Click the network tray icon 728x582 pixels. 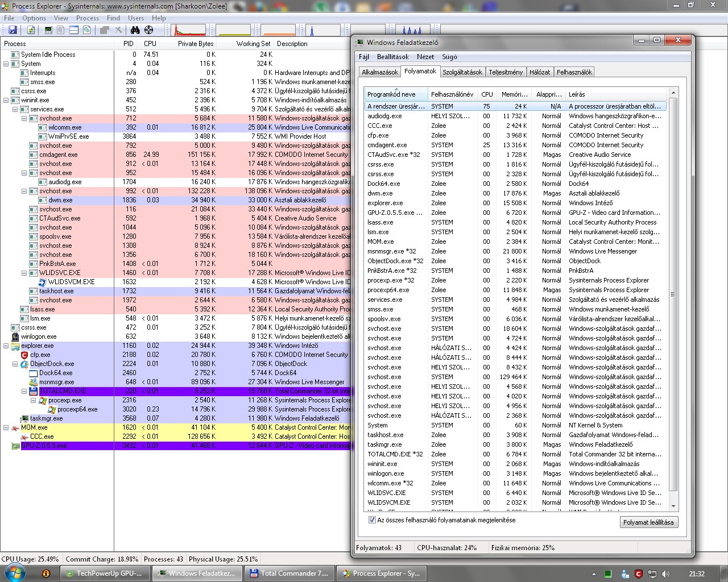point(652,574)
